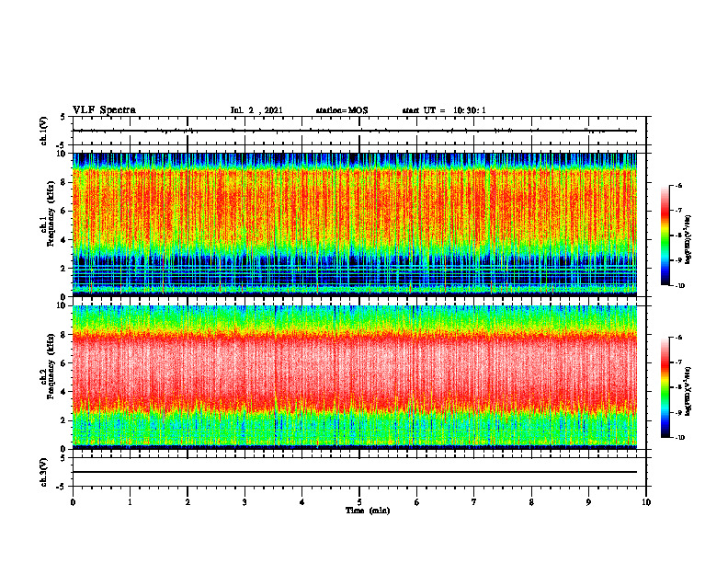This screenshot has width=728, height=563.
Task: Click the time axis tick label "6"
Action: coord(417,502)
